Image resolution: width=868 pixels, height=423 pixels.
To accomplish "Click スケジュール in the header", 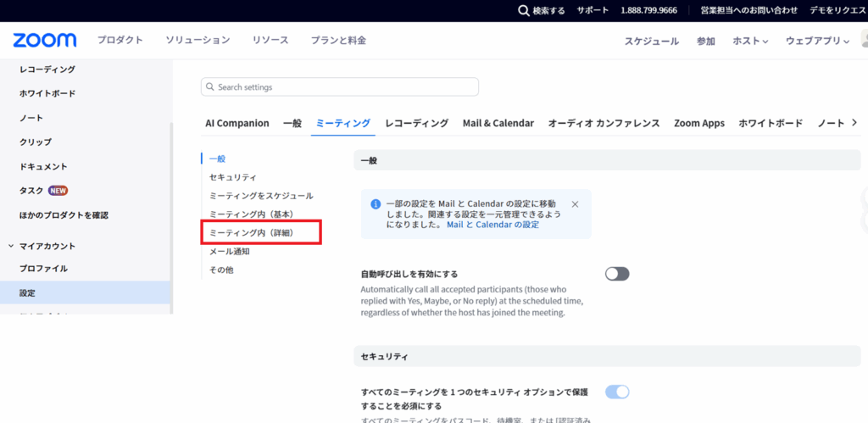I will 652,41.
